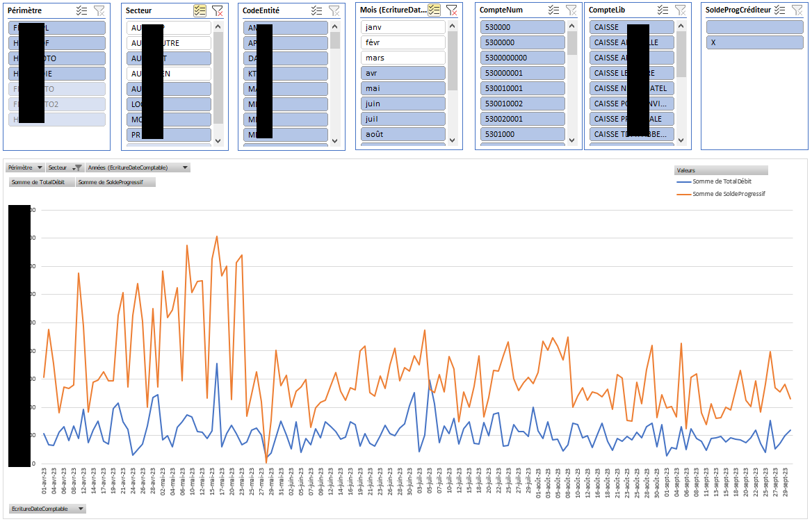
Task: Select account 530000 in the CompteNum slicer
Action: [x=523, y=27]
